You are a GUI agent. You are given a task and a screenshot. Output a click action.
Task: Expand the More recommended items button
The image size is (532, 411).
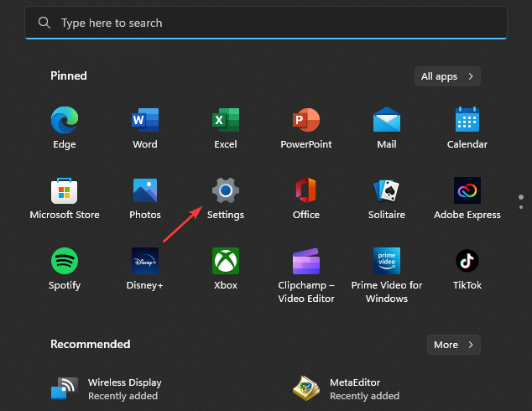453,345
